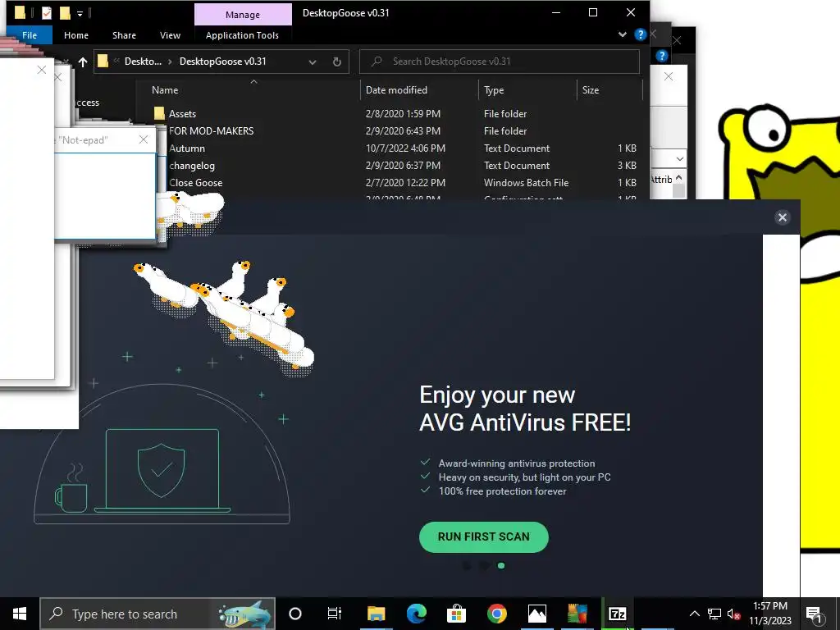Go up one folder with the up arrow
Viewport: 840px width, 630px height.
[x=83, y=62]
